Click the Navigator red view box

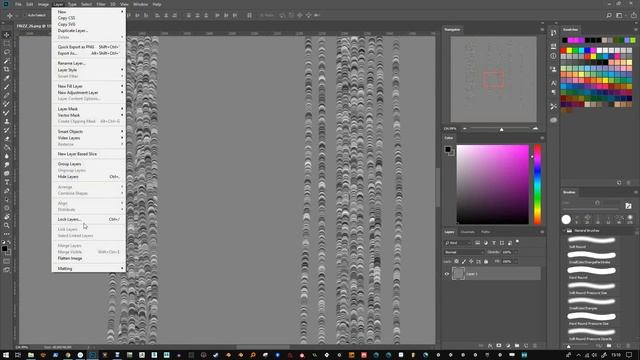[x=493, y=80]
